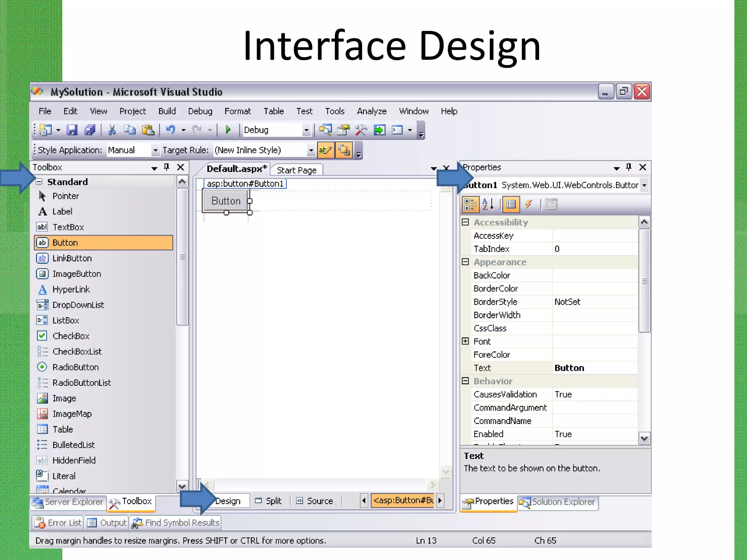Open the Style Application Manual dropdown

tap(155, 150)
